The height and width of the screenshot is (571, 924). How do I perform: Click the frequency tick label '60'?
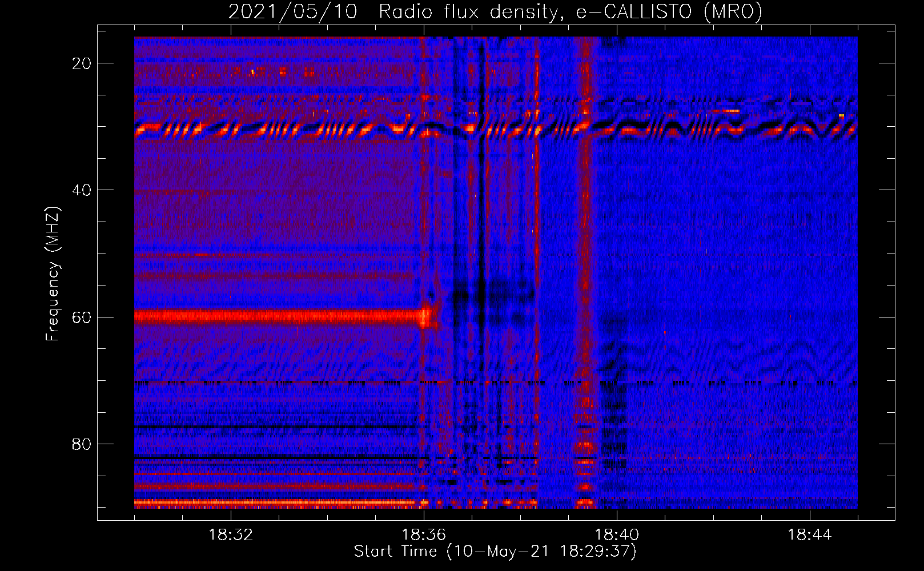pyautogui.click(x=82, y=317)
